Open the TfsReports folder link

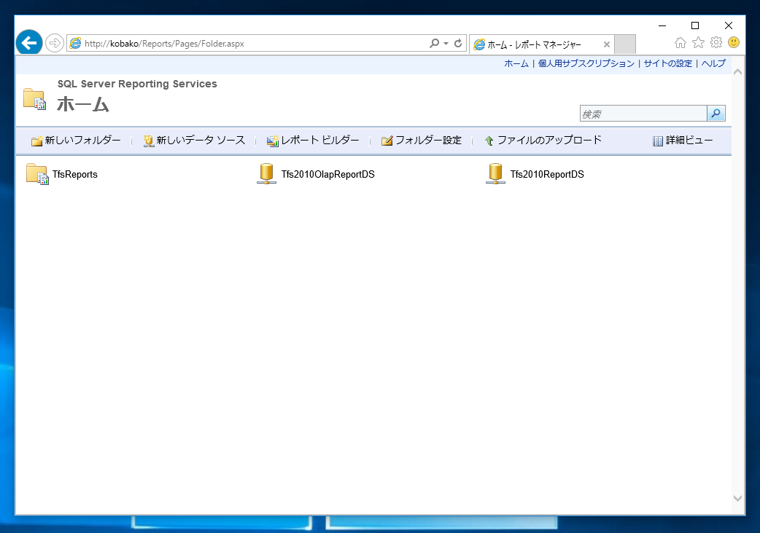75,174
